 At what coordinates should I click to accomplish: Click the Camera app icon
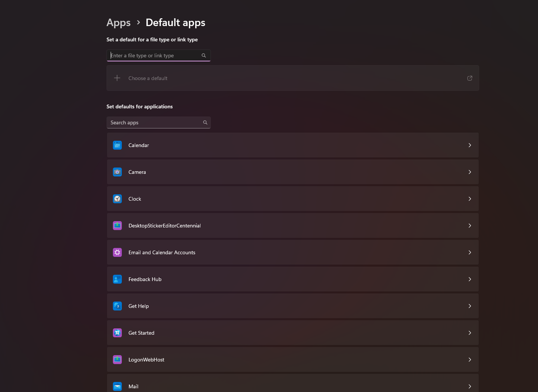click(x=117, y=172)
